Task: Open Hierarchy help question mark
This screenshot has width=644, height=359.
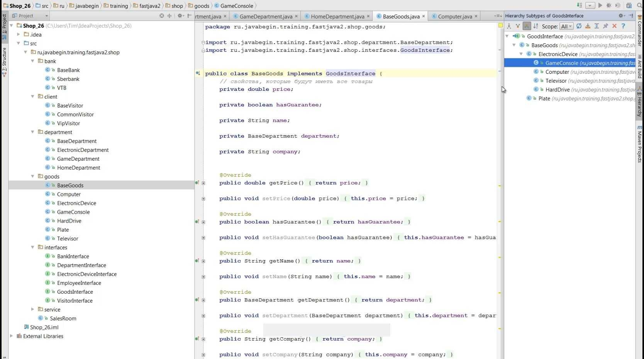Action: click(623, 26)
